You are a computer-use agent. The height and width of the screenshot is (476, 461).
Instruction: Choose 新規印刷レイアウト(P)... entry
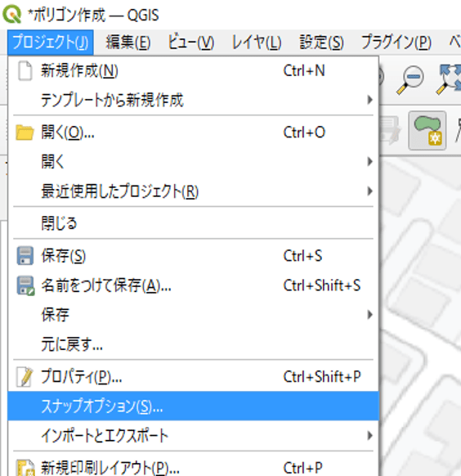[193, 468]
